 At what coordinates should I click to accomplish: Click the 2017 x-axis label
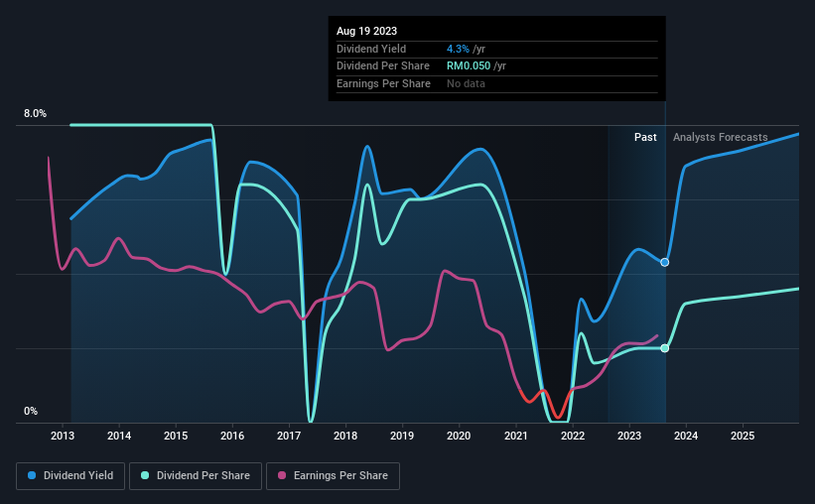(289, 436)
